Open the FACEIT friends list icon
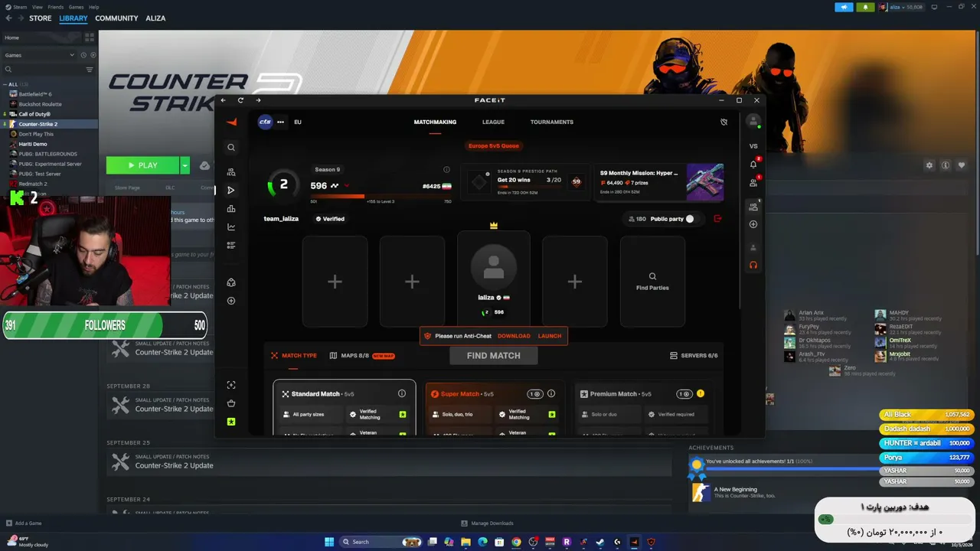980x551 pixels. pyautogui.click(x=753, y=182)
